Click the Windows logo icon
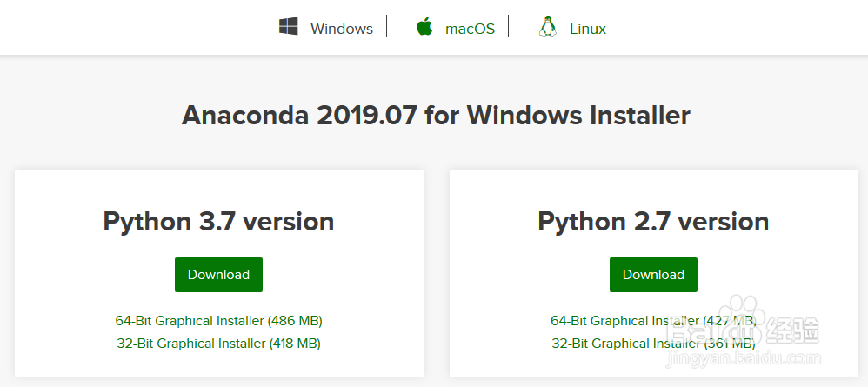The width and height of the screenshot is (868, 387). tap(289, 26)
